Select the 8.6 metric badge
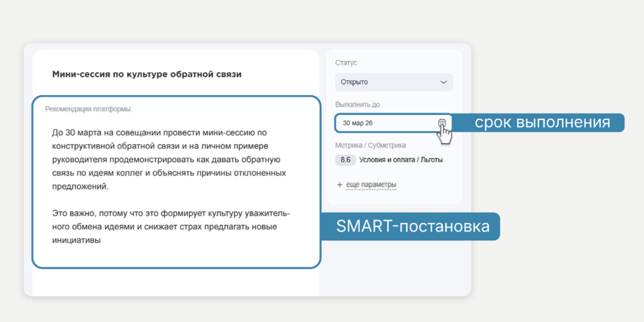The image size is (644, 322). 345,160
